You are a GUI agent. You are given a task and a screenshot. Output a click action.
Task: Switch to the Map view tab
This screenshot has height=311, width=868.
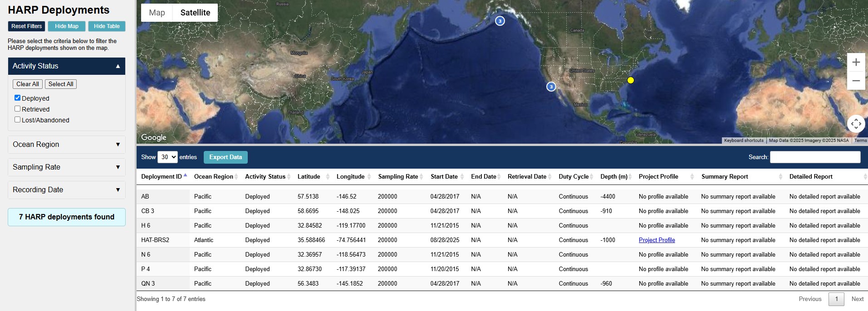[x=157, y=13]
